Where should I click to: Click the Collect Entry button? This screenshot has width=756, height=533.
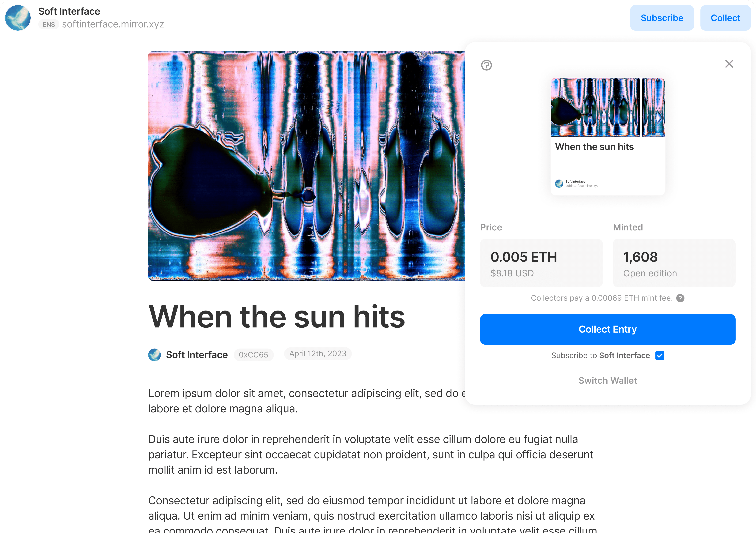pyautogui.click(x=608, y=329)
